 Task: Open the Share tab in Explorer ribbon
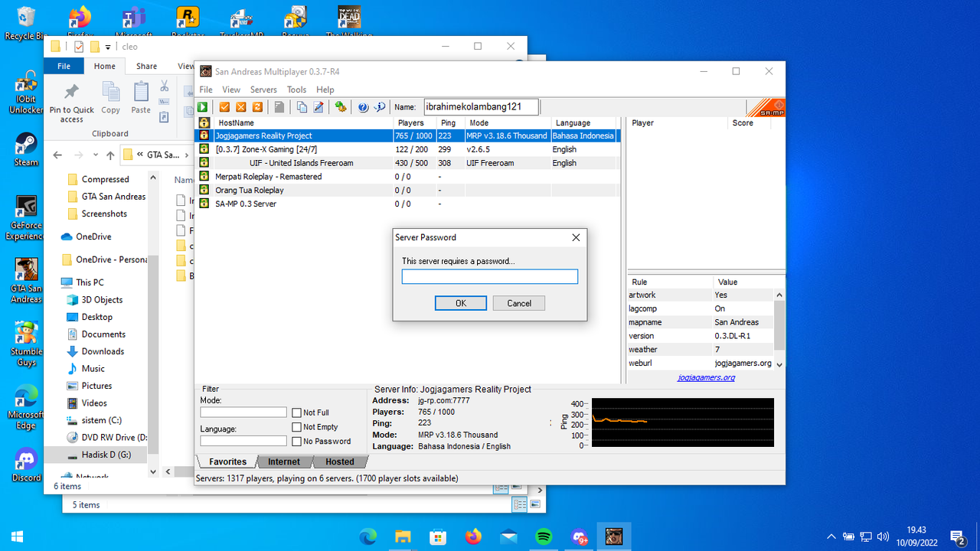[146, 67]
